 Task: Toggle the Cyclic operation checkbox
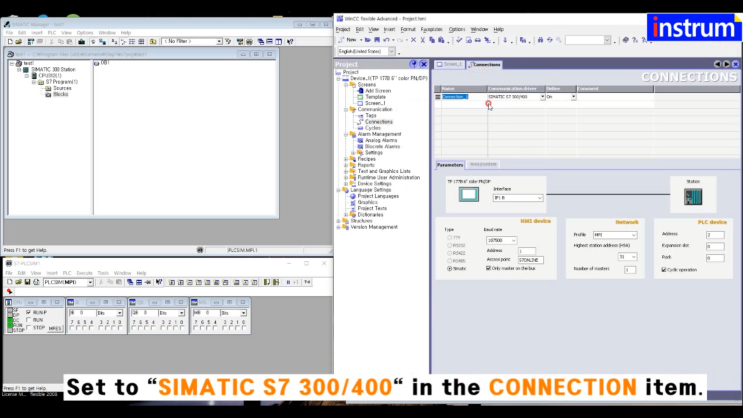(664, 270)
